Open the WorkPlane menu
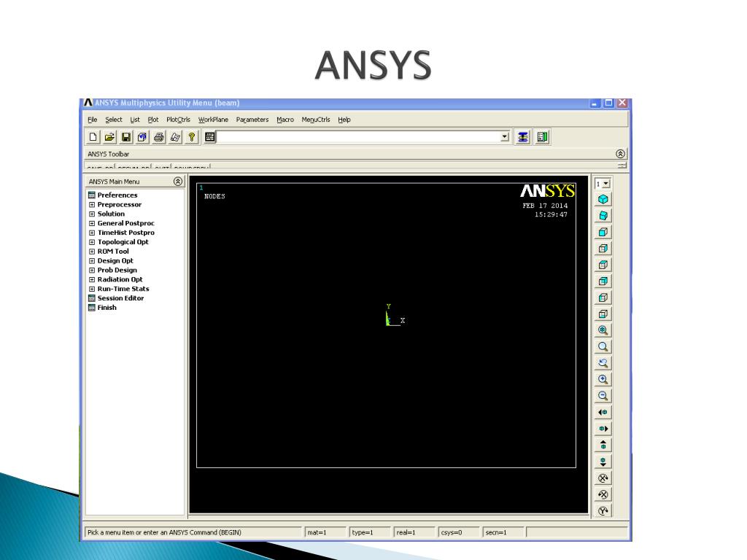Viewport: 747px width, 560px height. 213,120
